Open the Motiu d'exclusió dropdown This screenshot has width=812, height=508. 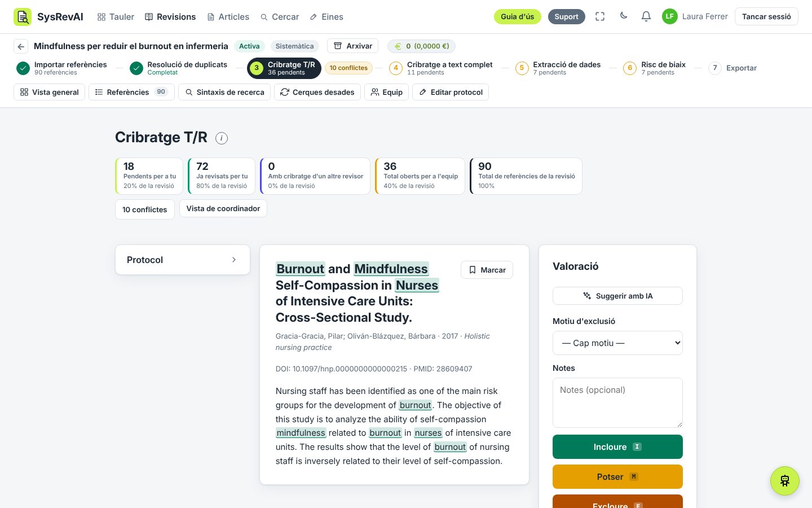click(x=617, y=343)
